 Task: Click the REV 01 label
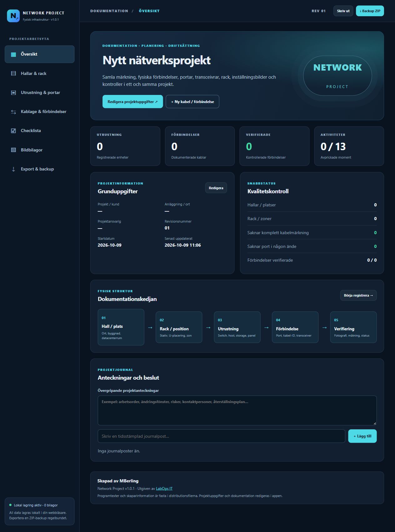coord(318,11)
